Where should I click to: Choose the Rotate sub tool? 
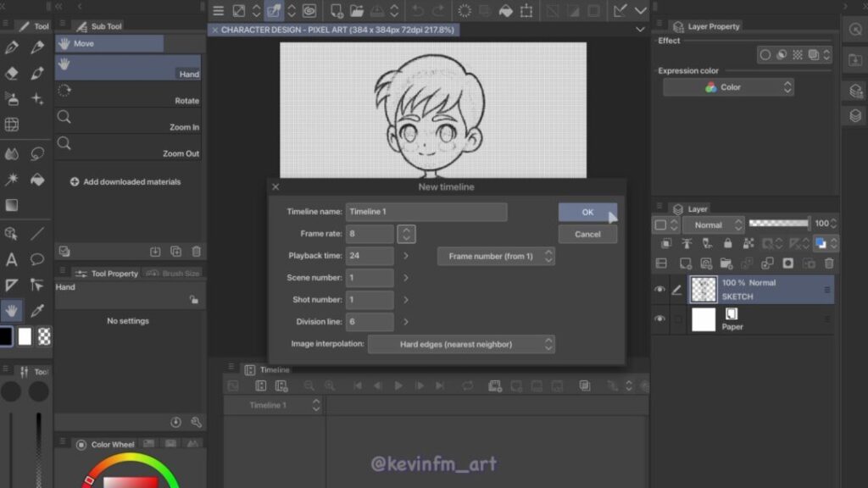(128, 92)
